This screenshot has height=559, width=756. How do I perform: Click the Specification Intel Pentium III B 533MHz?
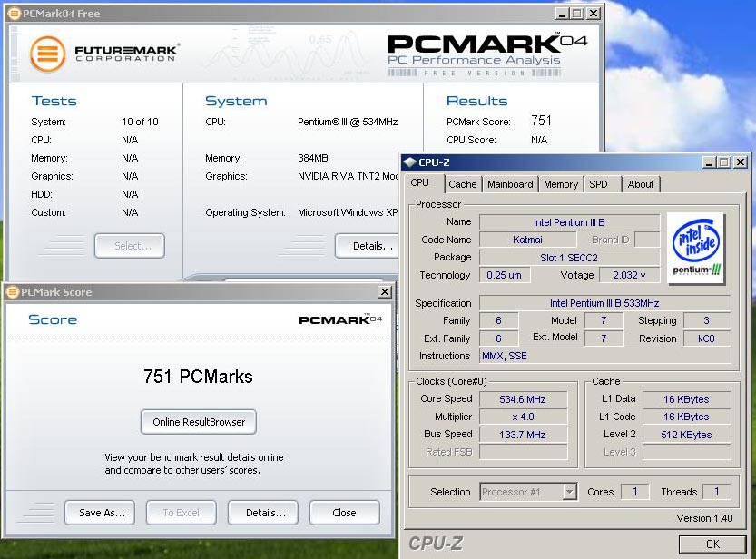pos(604,303)
